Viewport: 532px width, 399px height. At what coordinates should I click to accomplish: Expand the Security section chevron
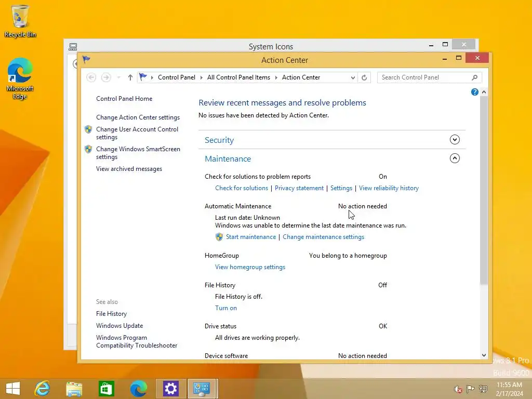[x=455, y=139]
